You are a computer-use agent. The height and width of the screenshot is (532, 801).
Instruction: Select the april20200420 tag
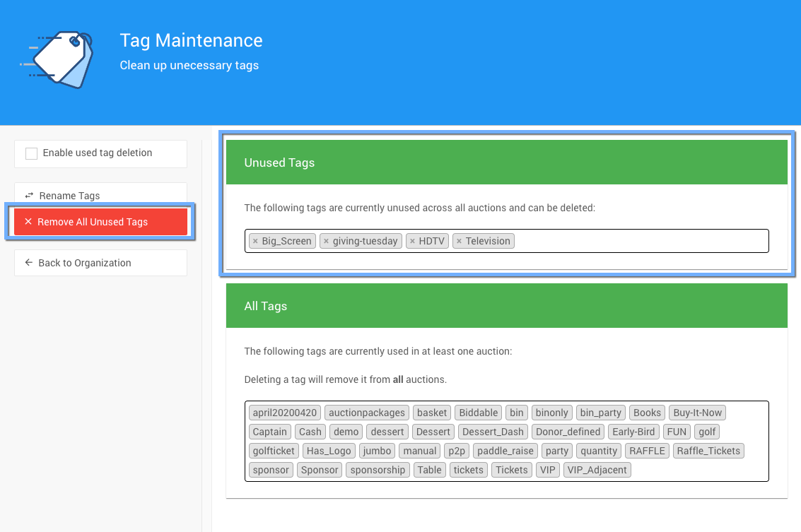pos(285,413)
